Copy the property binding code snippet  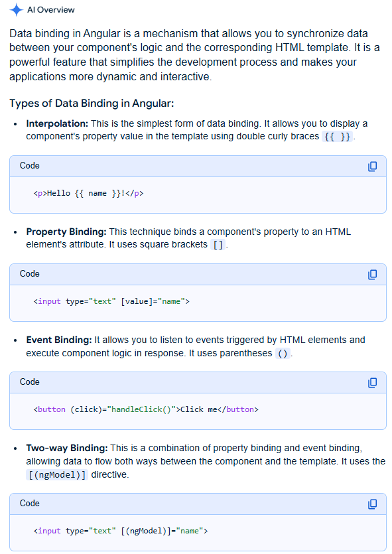(372, 275)
